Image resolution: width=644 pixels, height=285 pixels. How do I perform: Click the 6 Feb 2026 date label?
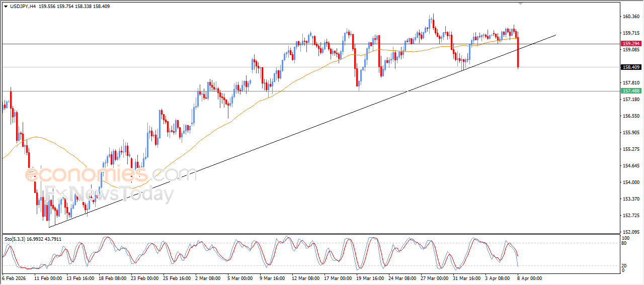(15, 278)
